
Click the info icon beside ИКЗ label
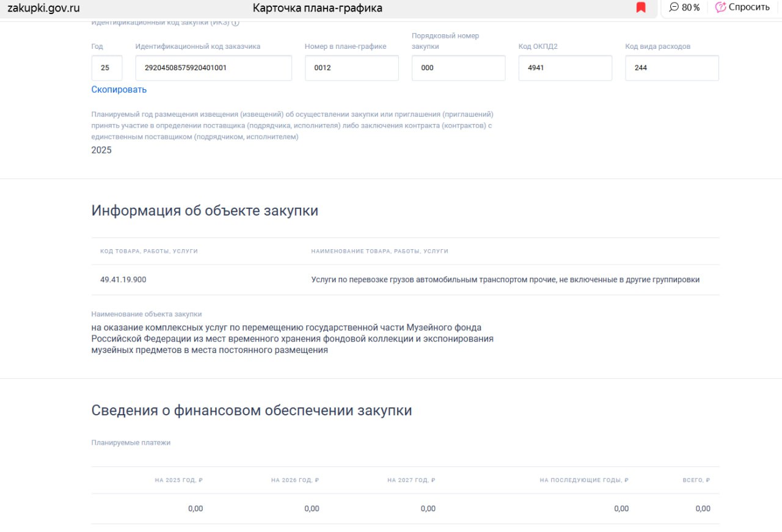235,23
